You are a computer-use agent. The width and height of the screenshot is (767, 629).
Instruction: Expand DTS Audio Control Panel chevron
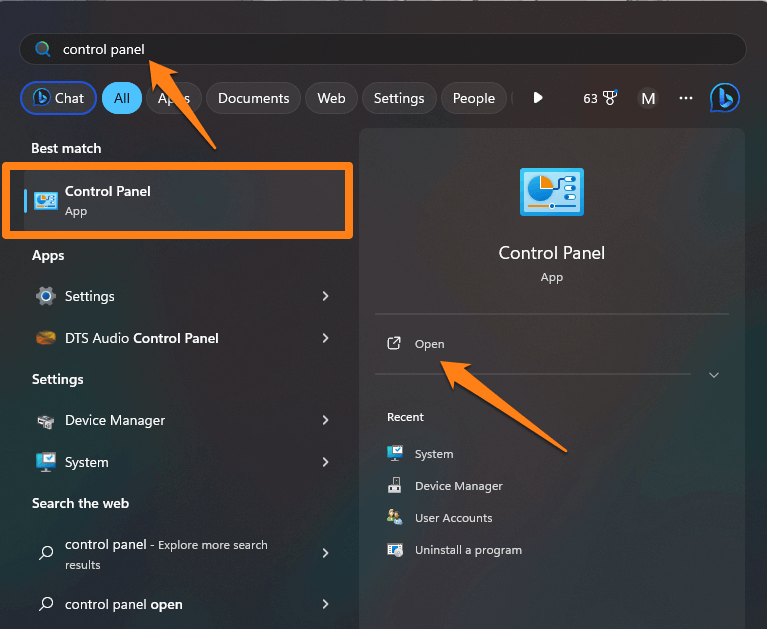tap(325, 338)
